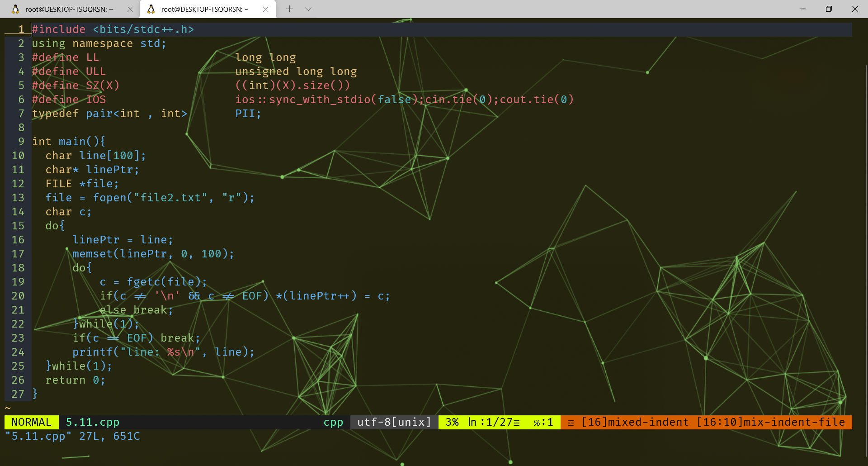The width and height of the screenshot is (868, 466).
Task: Maximize or restore the terminal window
Action: 829,9
